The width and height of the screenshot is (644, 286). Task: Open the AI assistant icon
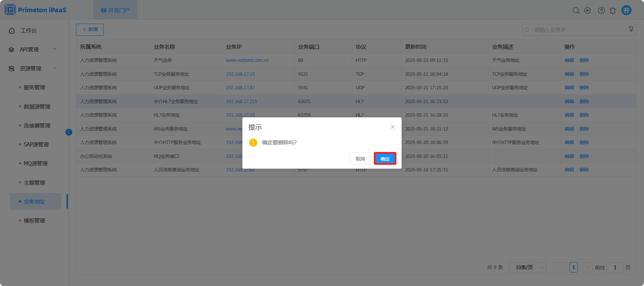588,10
